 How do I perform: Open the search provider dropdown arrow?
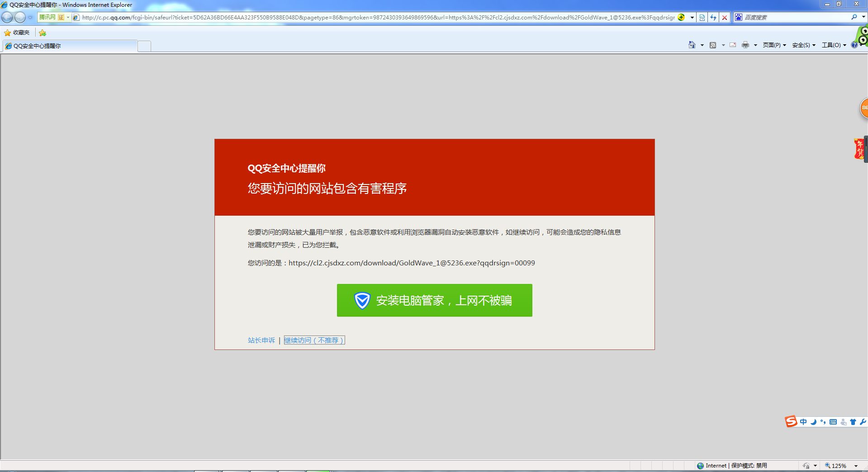tap(863, 17)
